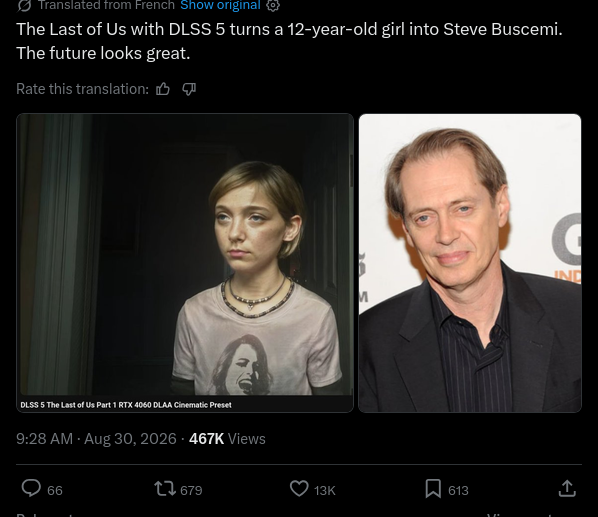Open the man in black suit photo
The image size is (598, 517).
coord(470,263)
